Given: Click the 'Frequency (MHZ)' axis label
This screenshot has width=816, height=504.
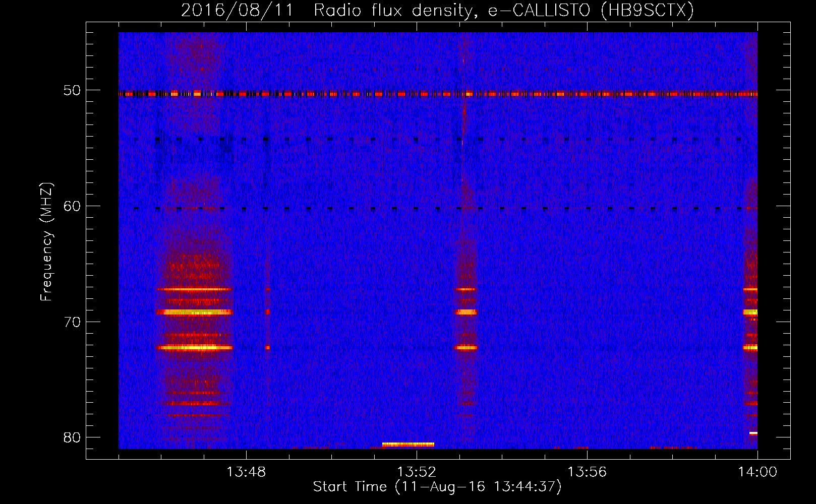Looking at the screenshot, I should tap(46, 242).
